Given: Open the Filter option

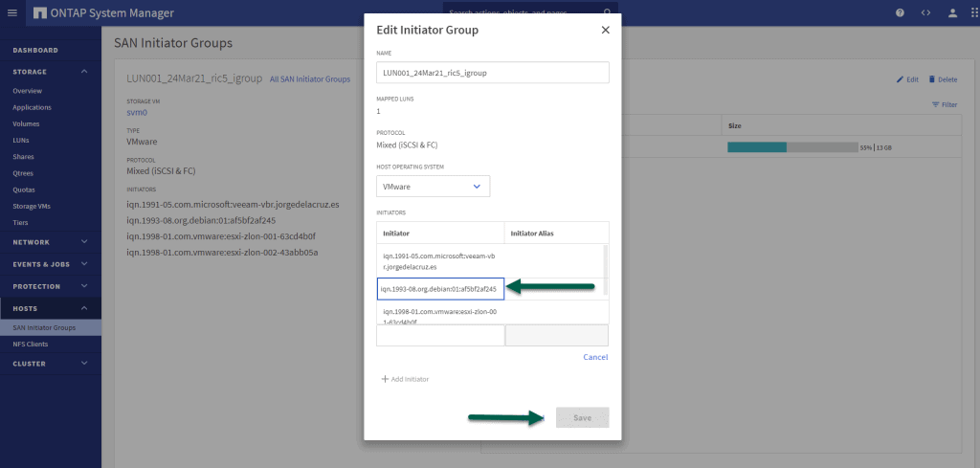Looking at the screenshot, I should (x=944, y=104).
